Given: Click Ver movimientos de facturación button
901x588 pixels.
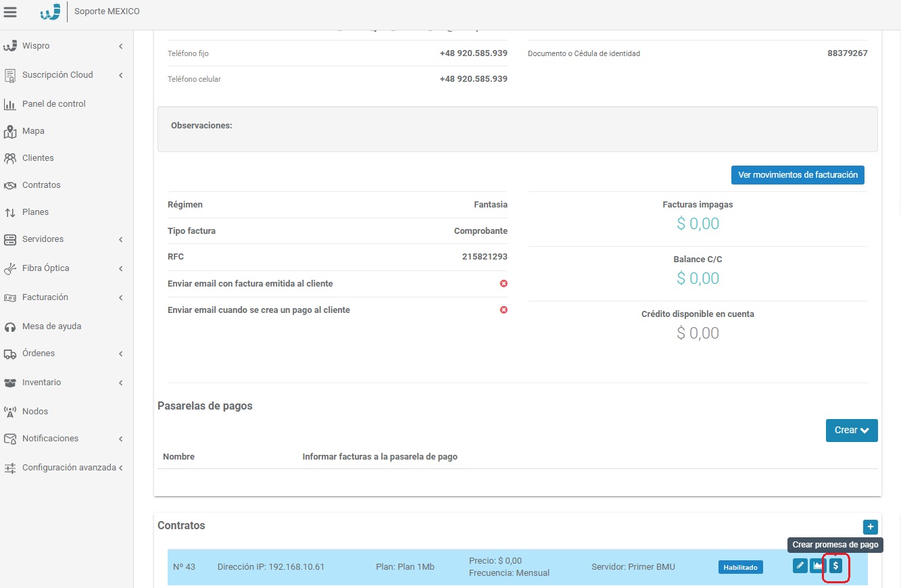Looking at the screenshot, I should point(798,175).
